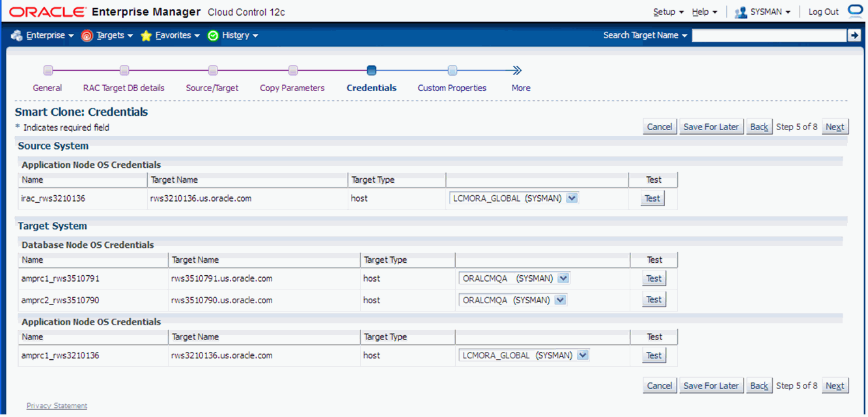Click the More step label
The image size is (868, 417).
tap(521, 88)
